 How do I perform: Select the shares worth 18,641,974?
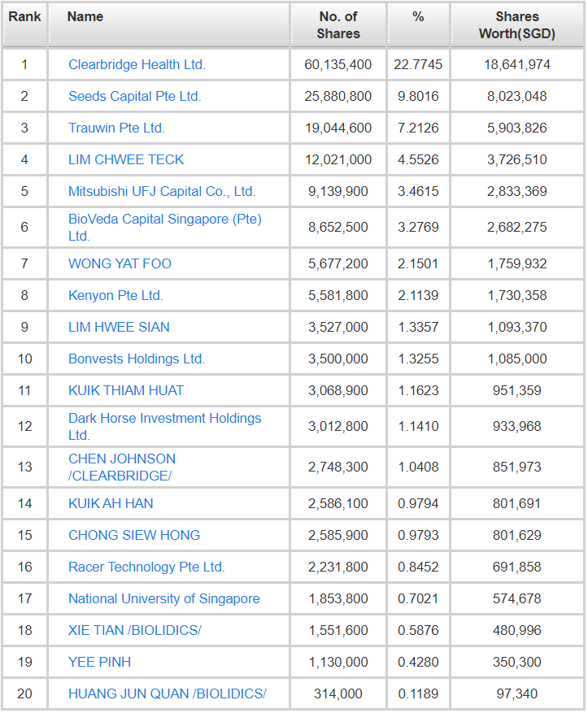click(x=517, y=64)
